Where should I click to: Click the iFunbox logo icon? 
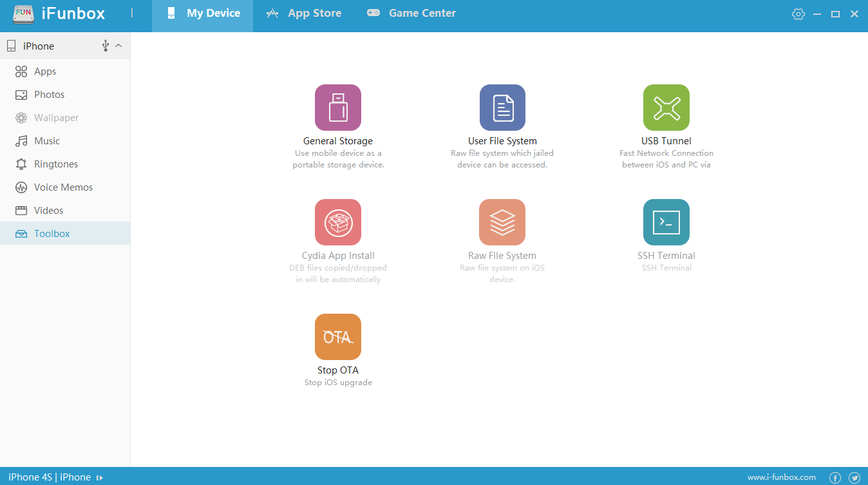tap(24, 14)
